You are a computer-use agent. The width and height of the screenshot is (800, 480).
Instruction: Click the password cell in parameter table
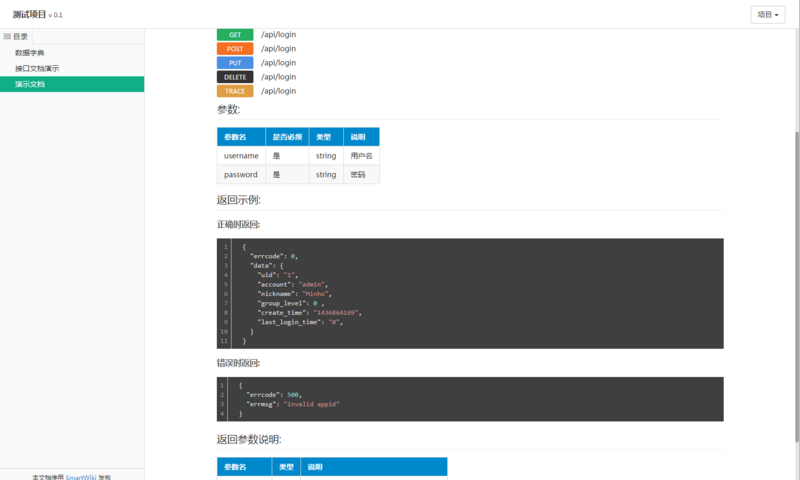[x=241, y=175]
